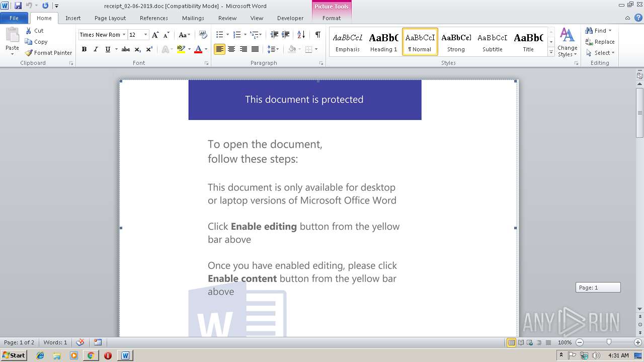The width and height of the screenshot is (644, 362).
Task: Toggle Show/Hide paragraph marks
Action: point(317,35)
